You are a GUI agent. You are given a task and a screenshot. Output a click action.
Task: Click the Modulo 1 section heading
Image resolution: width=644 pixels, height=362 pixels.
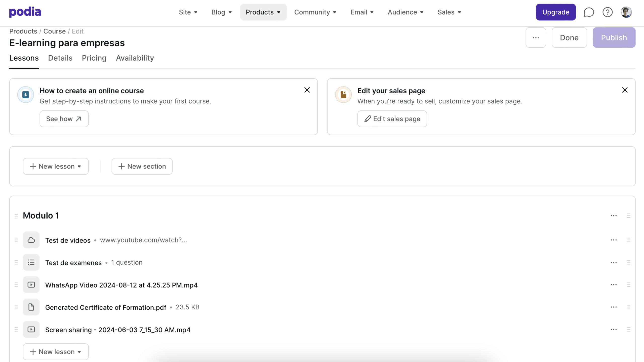click(41, 216)
